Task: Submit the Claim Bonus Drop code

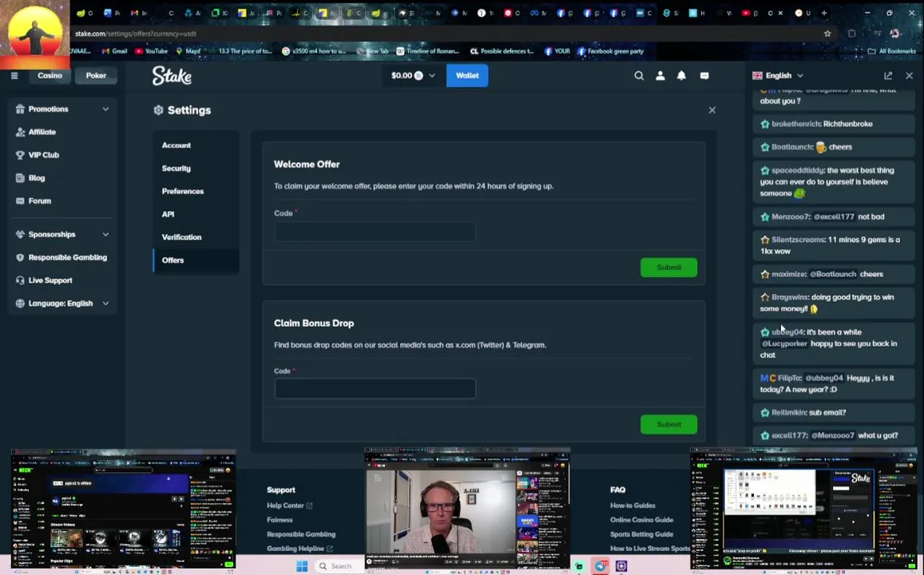Action: coord(668,424)
